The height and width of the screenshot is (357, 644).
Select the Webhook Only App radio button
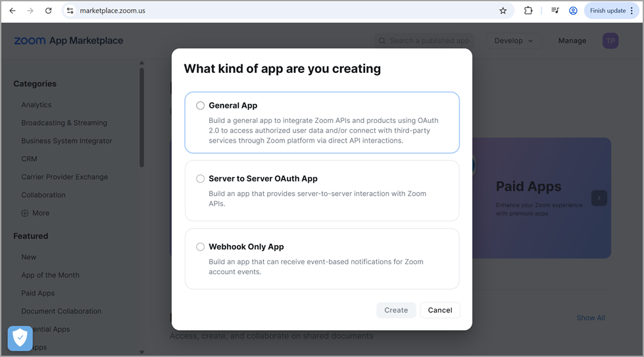pos(201,247)
